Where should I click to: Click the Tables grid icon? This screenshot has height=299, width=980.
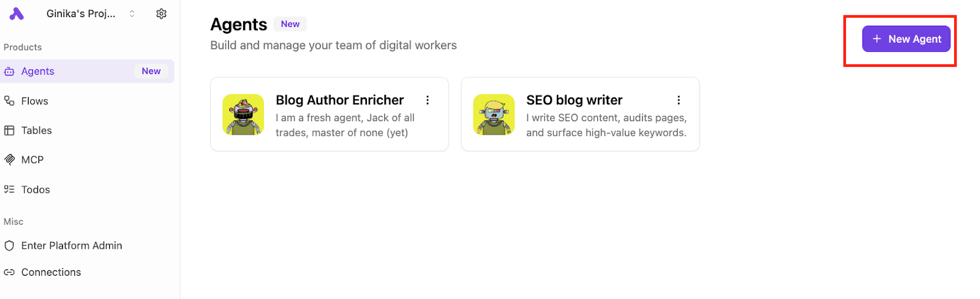9,131
